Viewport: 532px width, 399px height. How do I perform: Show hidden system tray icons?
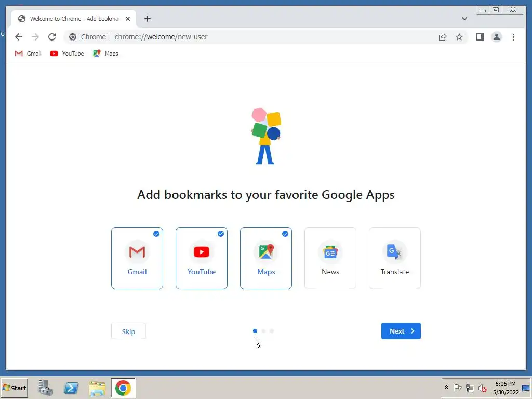[446, 388]
